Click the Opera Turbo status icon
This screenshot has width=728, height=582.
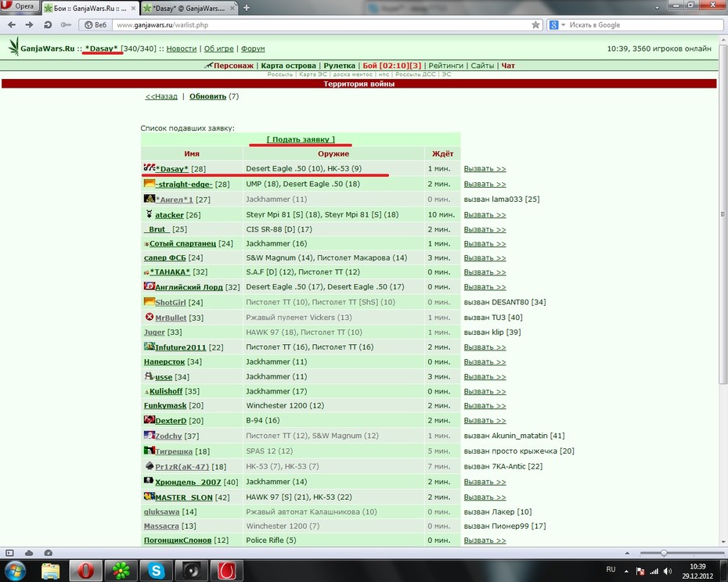(x=49, y=553)
